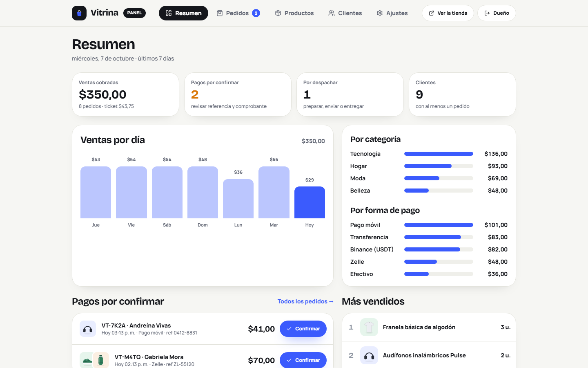
Task: Open the Productos section
Action: (294, 13)
